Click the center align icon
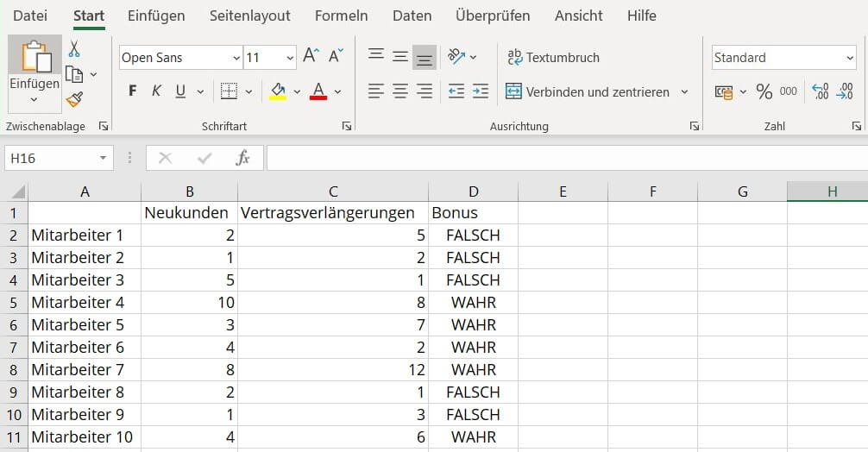Image resolution: width=868 pixels, height=452 pixels. (399, 91)
